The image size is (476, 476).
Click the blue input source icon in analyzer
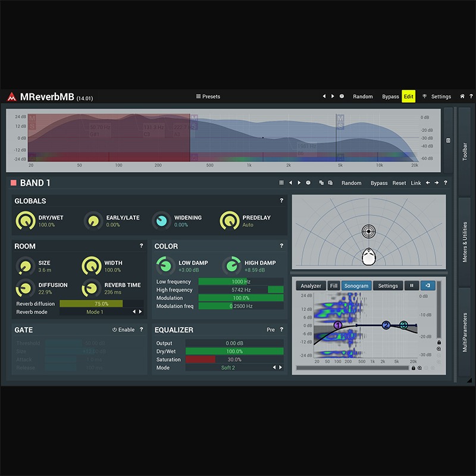point(428,286)
